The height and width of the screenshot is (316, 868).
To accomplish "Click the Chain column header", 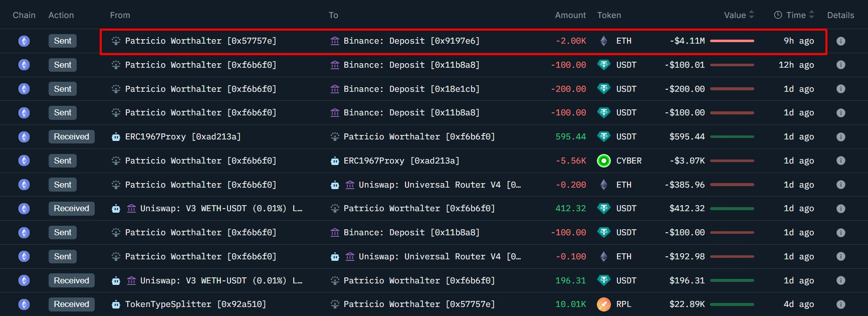I will click(x=24, y=15).
